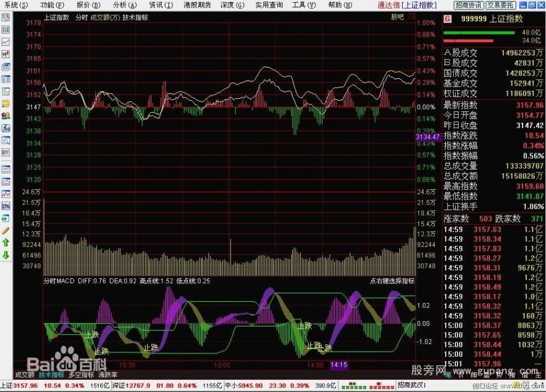Click the 招商资讯 button

[469, 5]
